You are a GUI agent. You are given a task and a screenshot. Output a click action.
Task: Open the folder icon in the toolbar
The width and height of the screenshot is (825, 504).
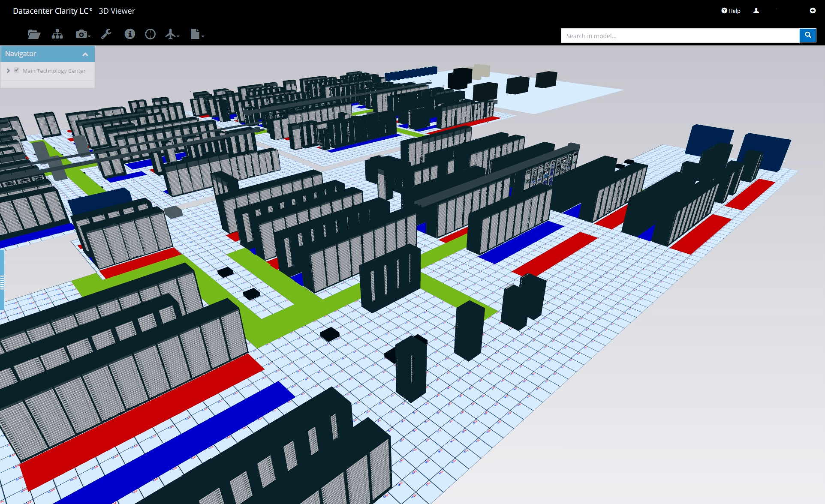[x=34, y=34]
